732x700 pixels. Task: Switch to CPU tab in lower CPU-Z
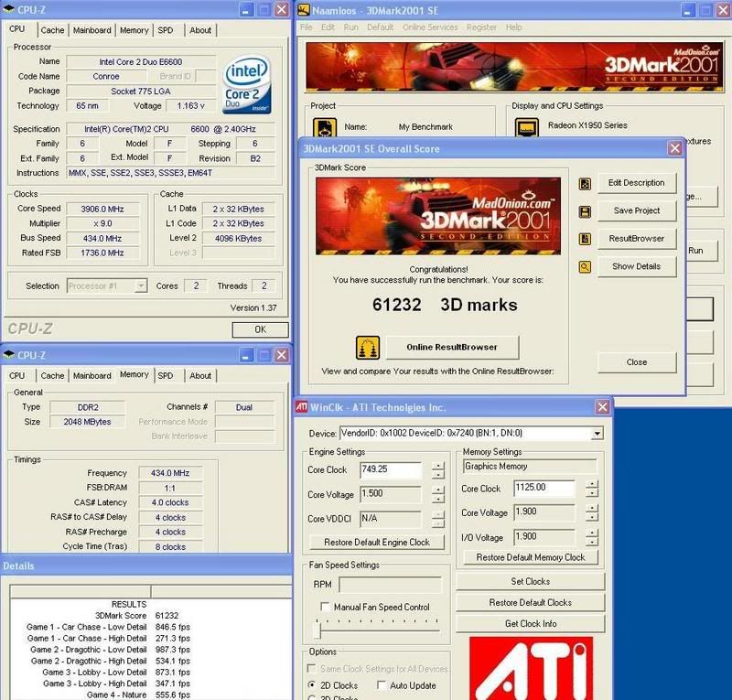pos(16,375)
